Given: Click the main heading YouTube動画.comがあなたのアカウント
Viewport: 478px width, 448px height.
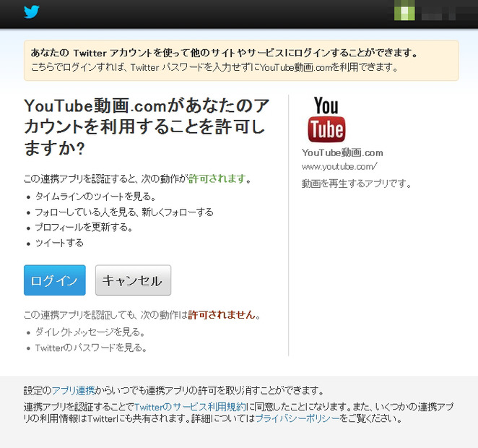Looking at the screenshot, I should pyautogui.click(x=147, y=126).
